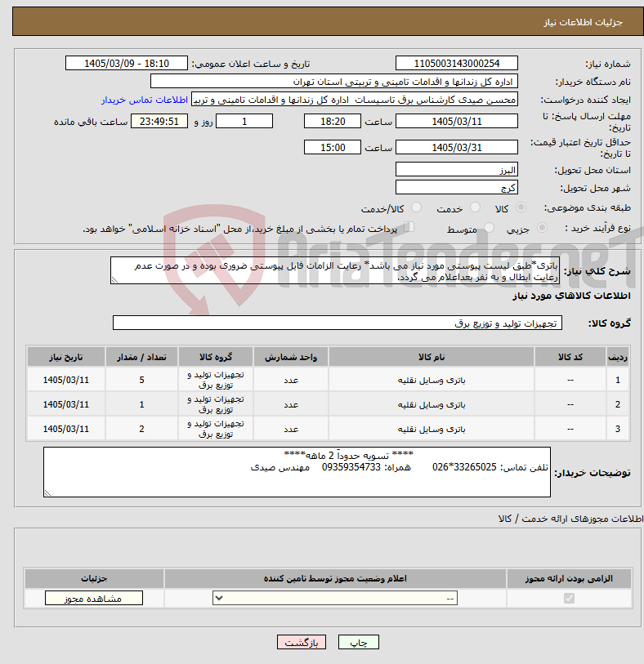Image resolution: width=644 pixels, height=664 pixels.
Task: Click the نام کالا column header
Action: click(432, 357)
